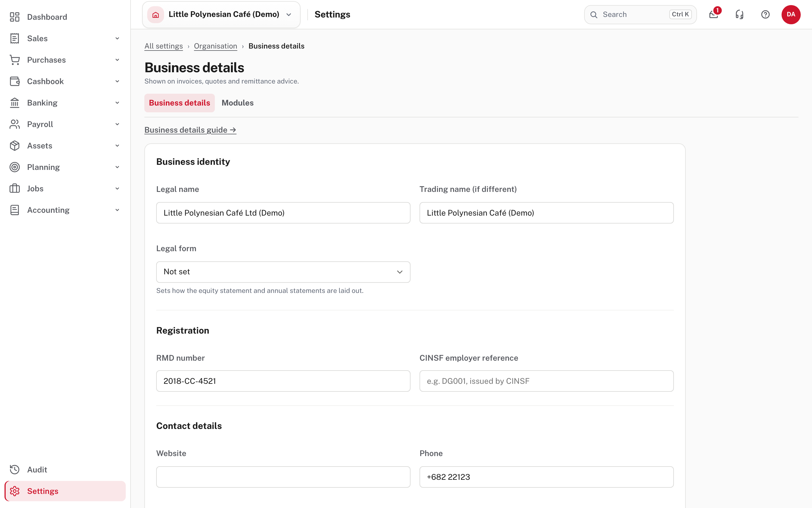Image resolution: width=812 pixels, height=508 pixels.
Task: Click the Settings gear icon
Action: (14, 491)
